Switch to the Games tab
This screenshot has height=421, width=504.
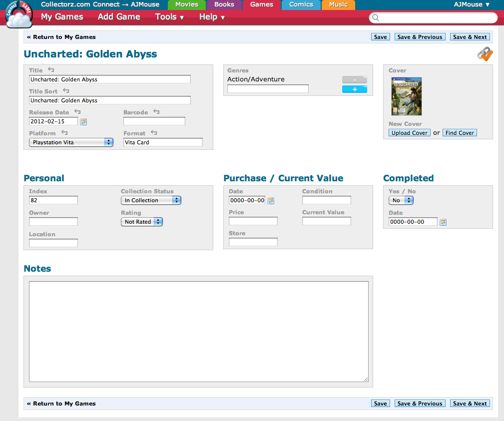[x=262, y=4]
